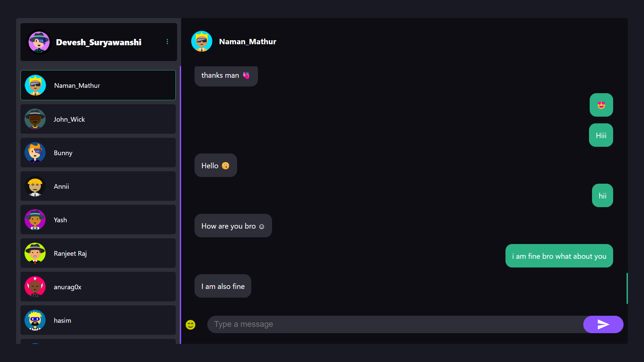This screenshot has height=362, width=644.
Task: Click the Naman_Mathur name in chat header
Action: tap(248, 42)
